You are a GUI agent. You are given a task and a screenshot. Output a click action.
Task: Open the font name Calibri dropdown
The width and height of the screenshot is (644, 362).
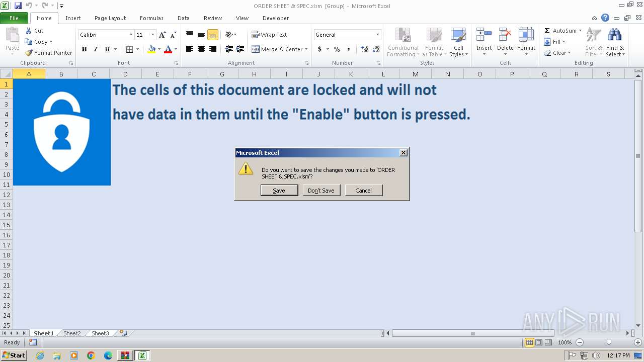point(131,35)
